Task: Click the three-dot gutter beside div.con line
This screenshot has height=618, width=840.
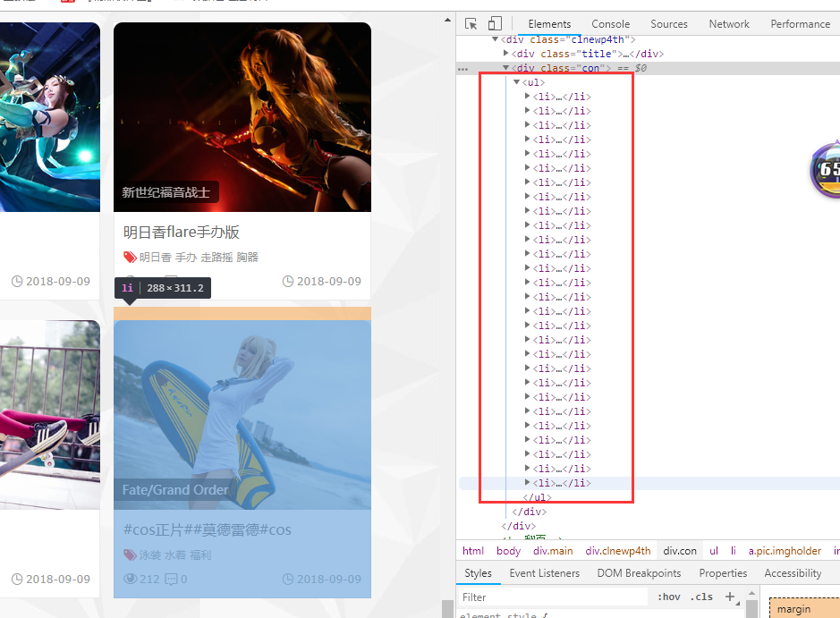Action: (x=462, y=69)
